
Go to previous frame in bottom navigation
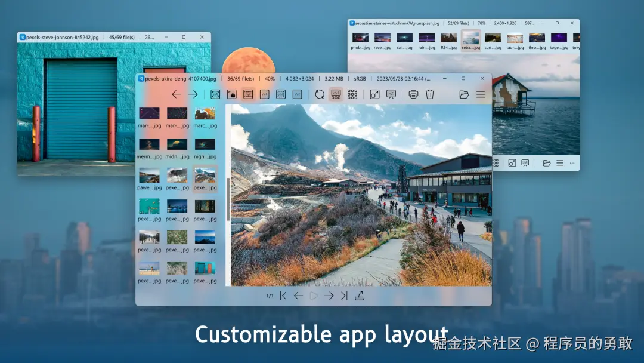(x=299, y=296)
